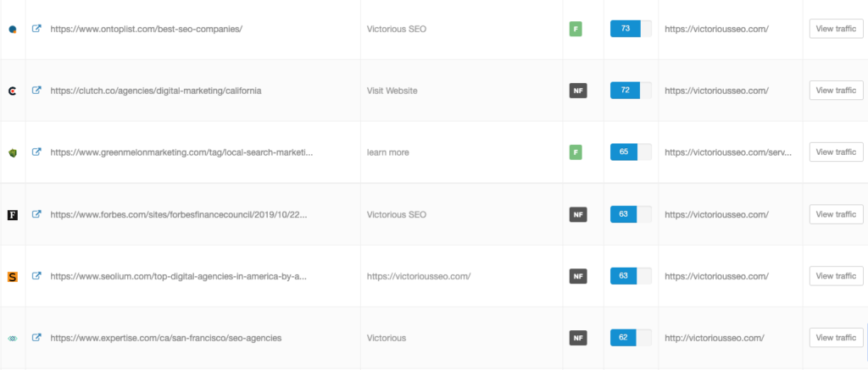The width and height of the screenshot is (868, 370).
Task: Open external link icon for clutch.co row
Action: 36,91
